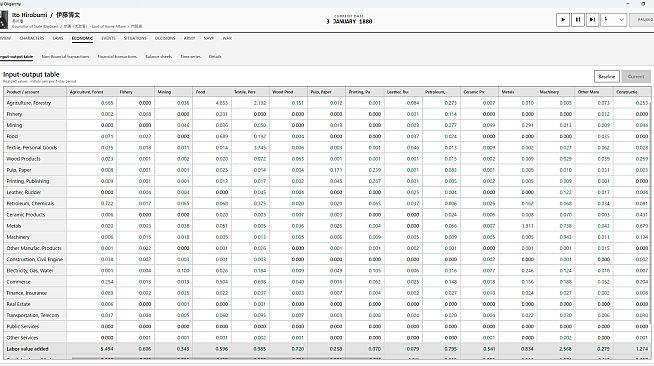Click the Metals column header
Screen dimensions: 654x366
pyautogui.click(x=518, y=92)
